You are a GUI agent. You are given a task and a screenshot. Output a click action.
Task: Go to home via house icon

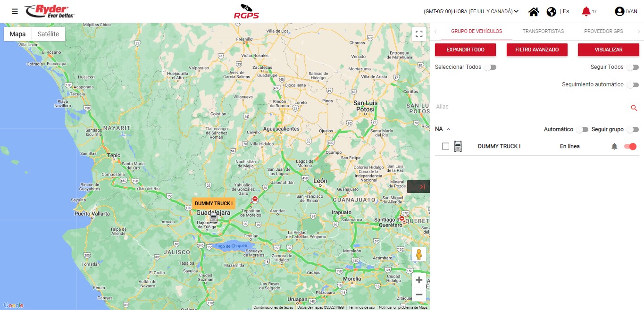click(534, 12)
